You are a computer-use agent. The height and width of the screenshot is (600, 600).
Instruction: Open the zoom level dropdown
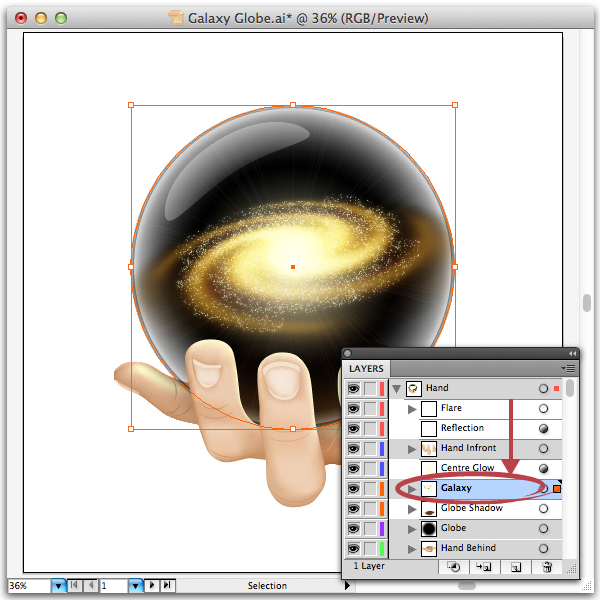click(59, 585)
